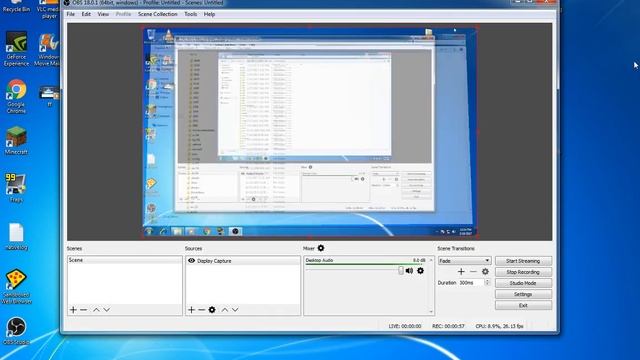
Task: Click the Mixer panel scroll-up arrow
Action: pyautogui.click(x=431, y=260)
